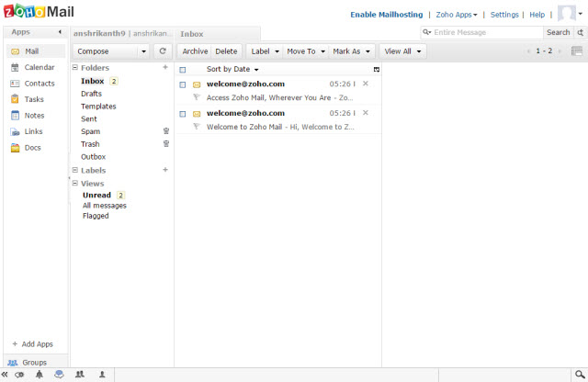Viewport: 588px width, 382px height.
Task: Collapse the Folders section
Action: pos(75,67)
